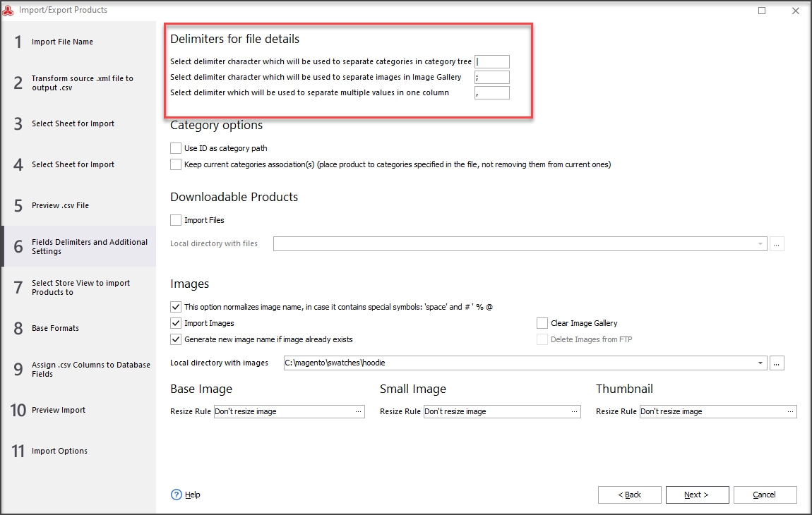Click the multiple values delimiter field
Viewport: 812px width, 515px height.
point(492,92)
